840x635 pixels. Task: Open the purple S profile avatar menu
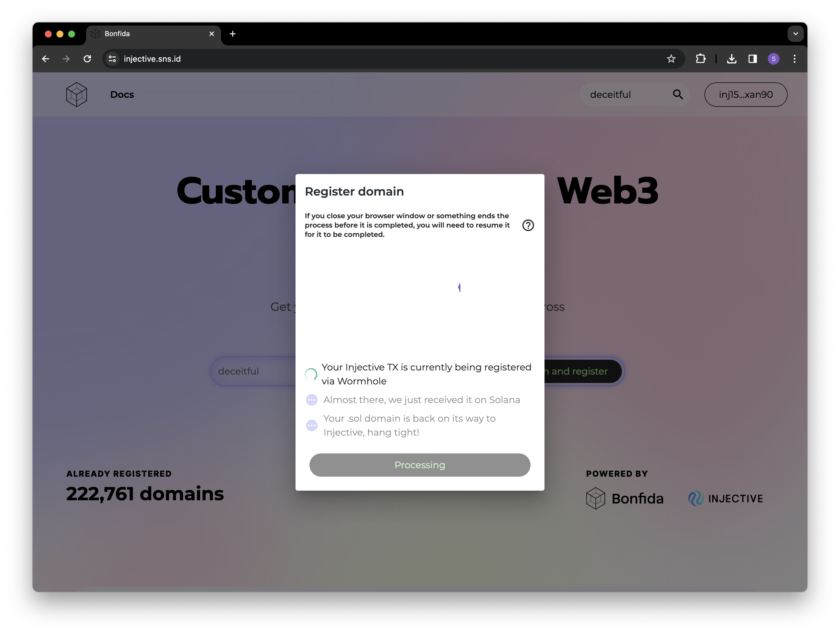[774, 59]
